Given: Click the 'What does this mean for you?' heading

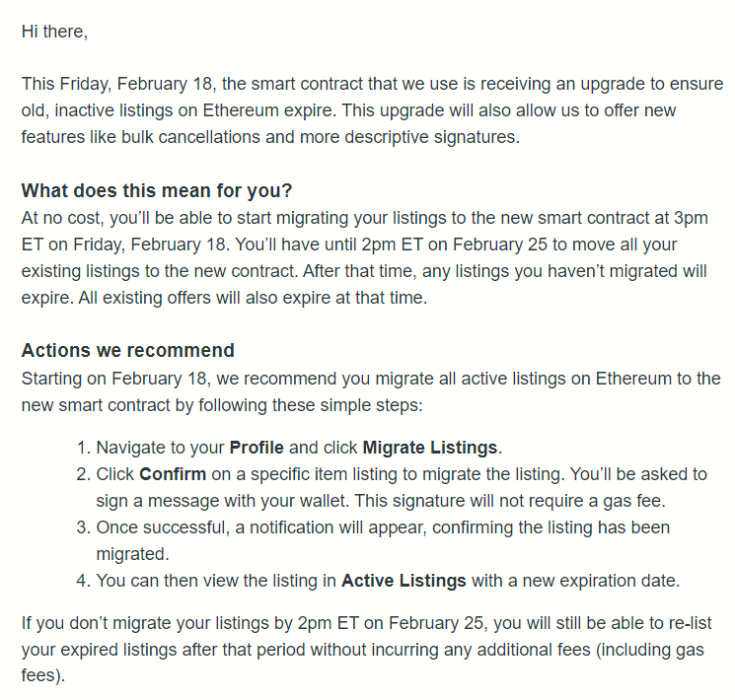Looking at the screenshot, I should coord(157,190).
